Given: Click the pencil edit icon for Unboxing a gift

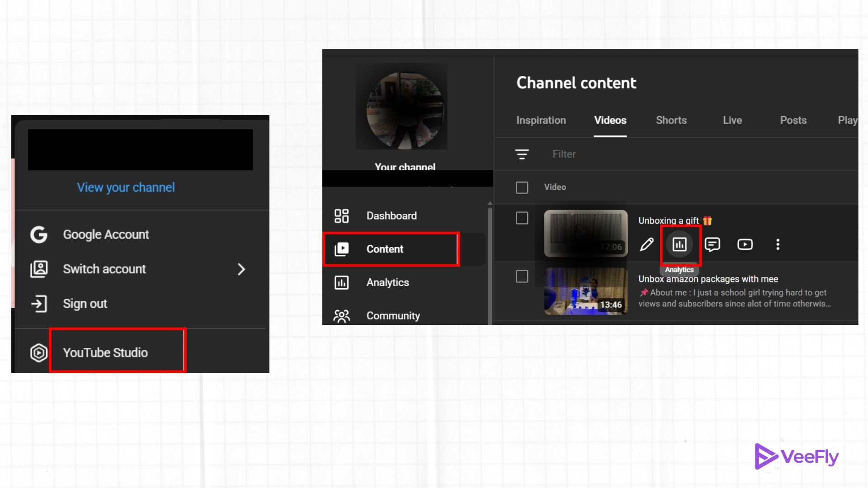Looking at the screenshot, I should pos(646,244).
